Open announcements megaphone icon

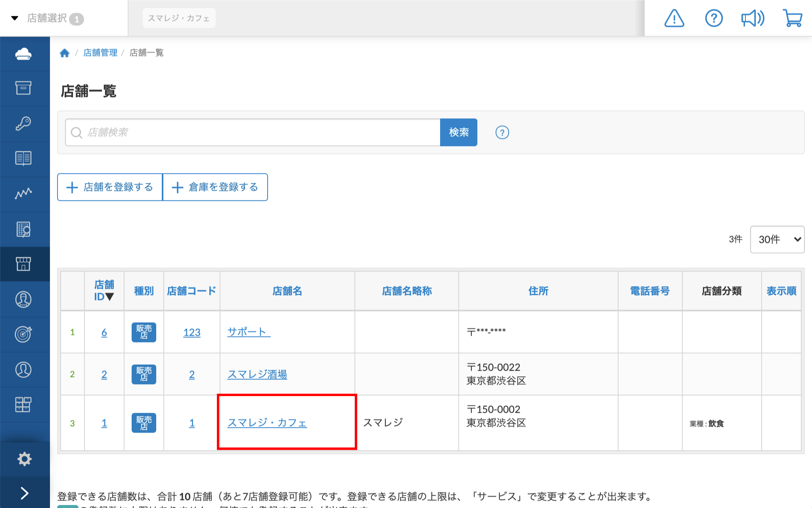click(753, 18)
